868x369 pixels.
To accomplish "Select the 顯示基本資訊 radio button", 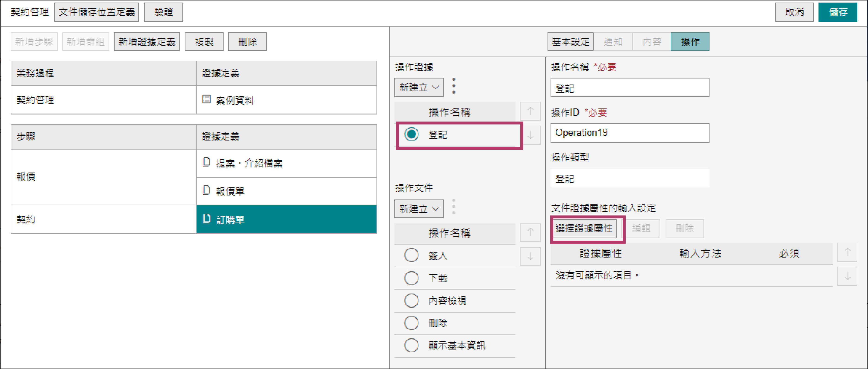I will point(411,345).
